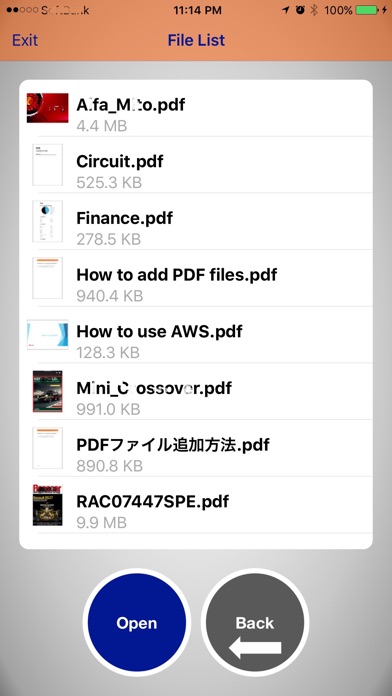Tap the battery icon in status bar
This screenshot has height=696, width=392.
[x=369, y=10]
